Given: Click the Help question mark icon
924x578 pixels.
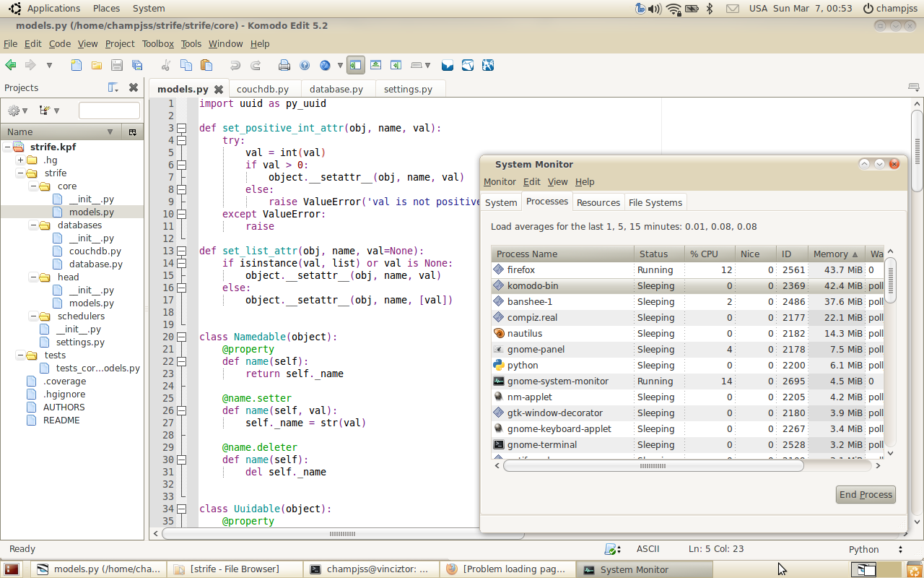Looking at the screenshot, I should (305, 65).
